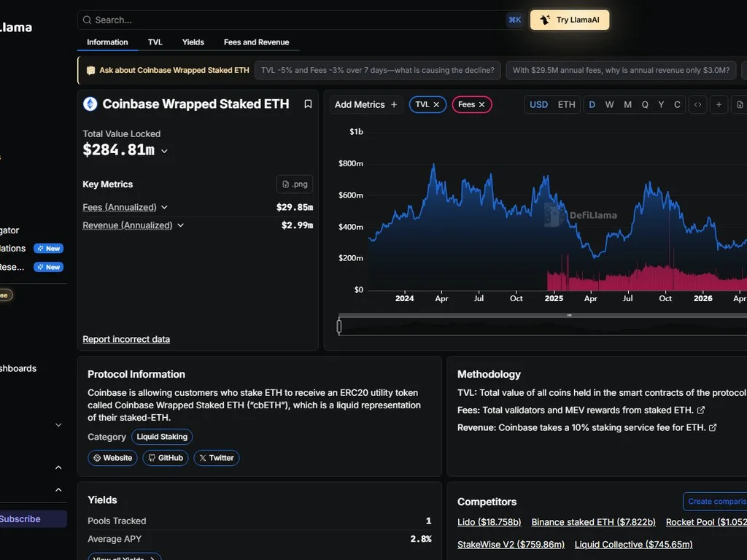Open the TVL tab
The height and width of the screenshot is (560, 747).
click(155, 42)
